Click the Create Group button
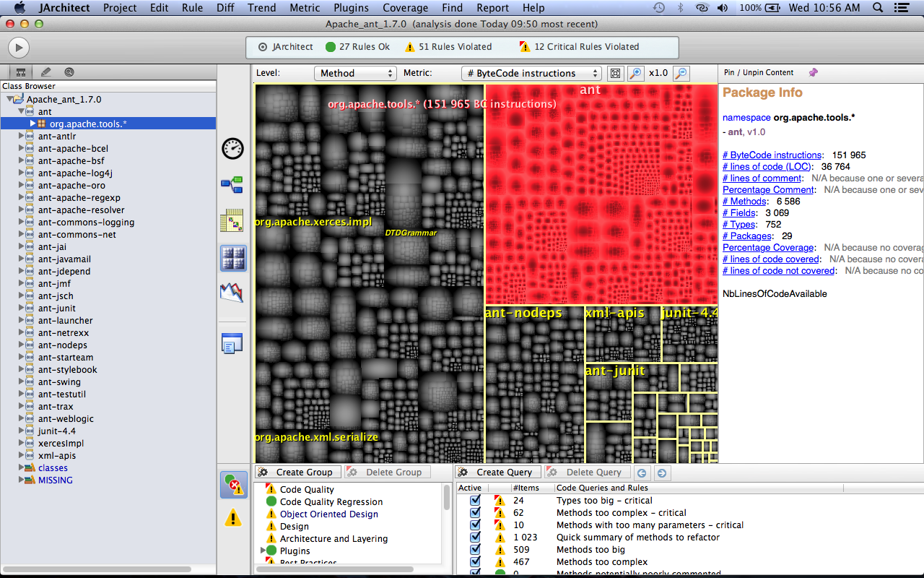The height and width of the screenshot is (578, 924). coord(297,473)
